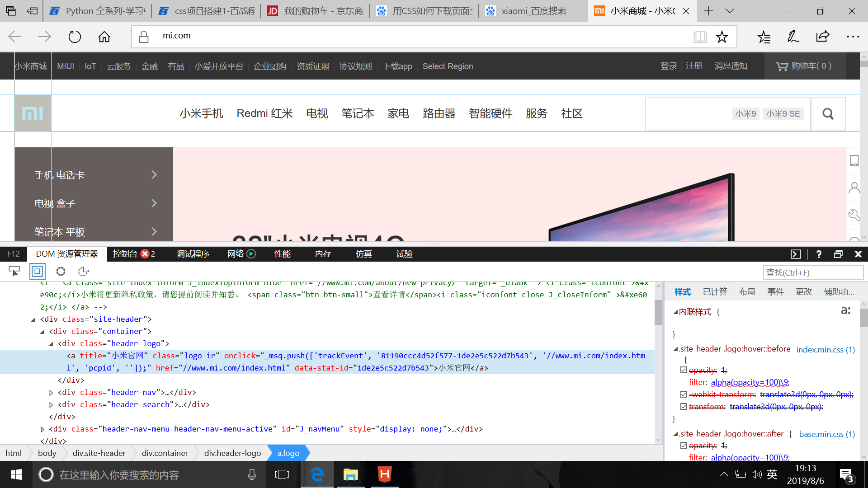This screenshot has height=488, width=868.
Task: Switch to 我的购物车 京东 browser tab
Action: (315, 11)
